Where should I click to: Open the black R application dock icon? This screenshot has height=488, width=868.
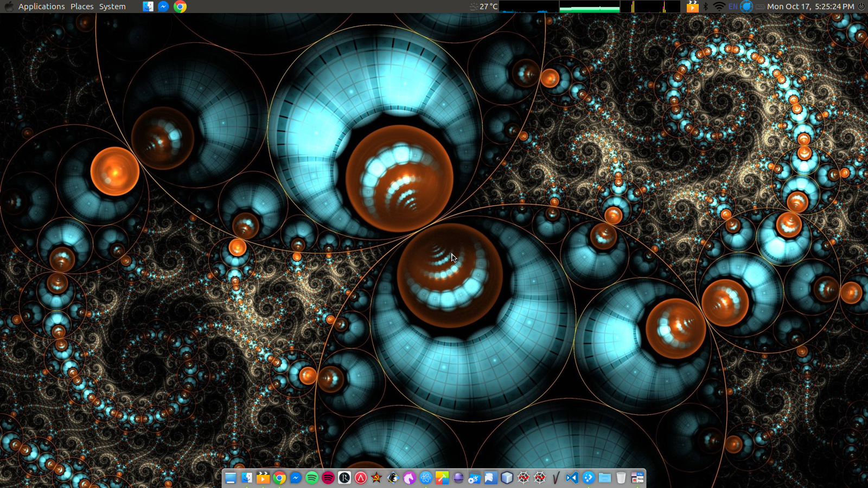pos(344,478)
